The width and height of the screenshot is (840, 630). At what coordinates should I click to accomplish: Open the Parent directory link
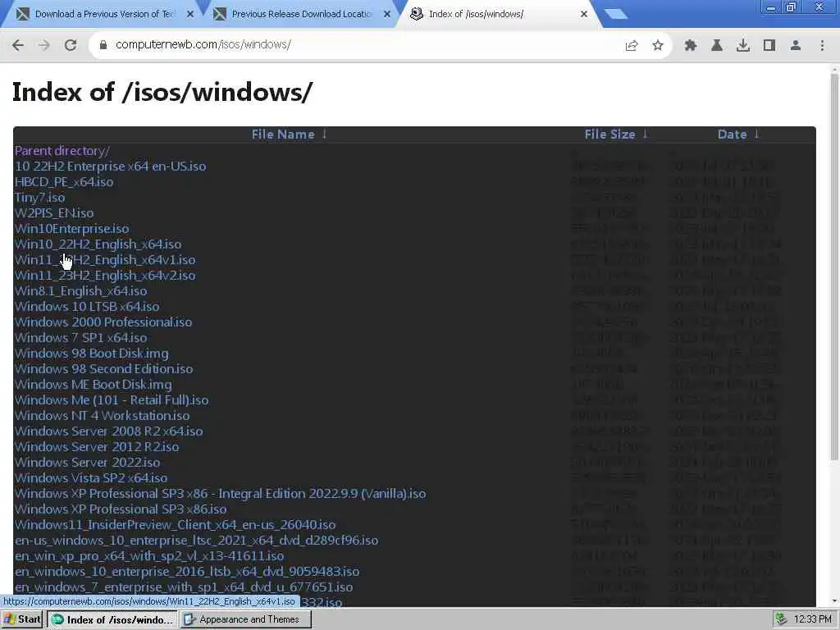point(62,151)
